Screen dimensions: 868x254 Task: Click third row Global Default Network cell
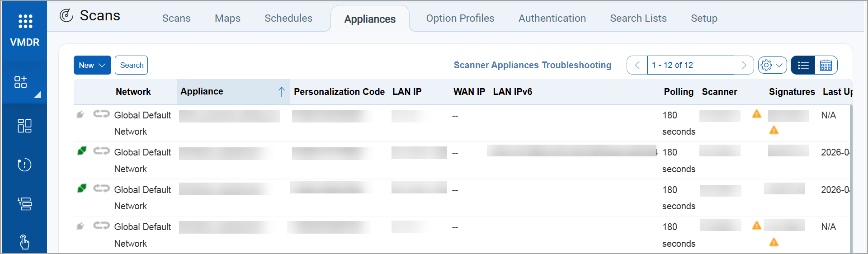(142, 198)
